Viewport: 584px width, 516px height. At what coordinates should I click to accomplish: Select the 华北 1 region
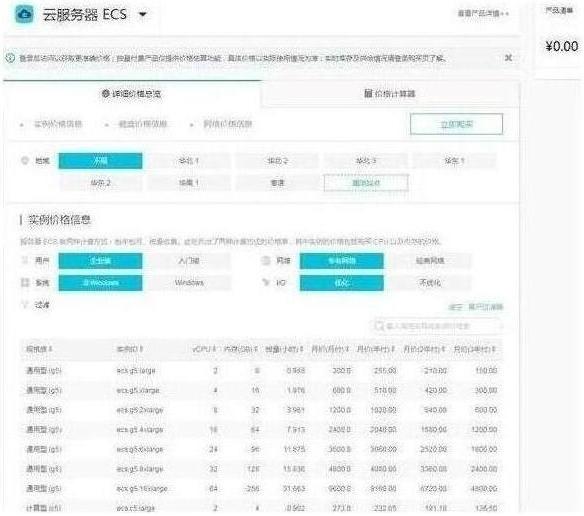click(189, 161)
